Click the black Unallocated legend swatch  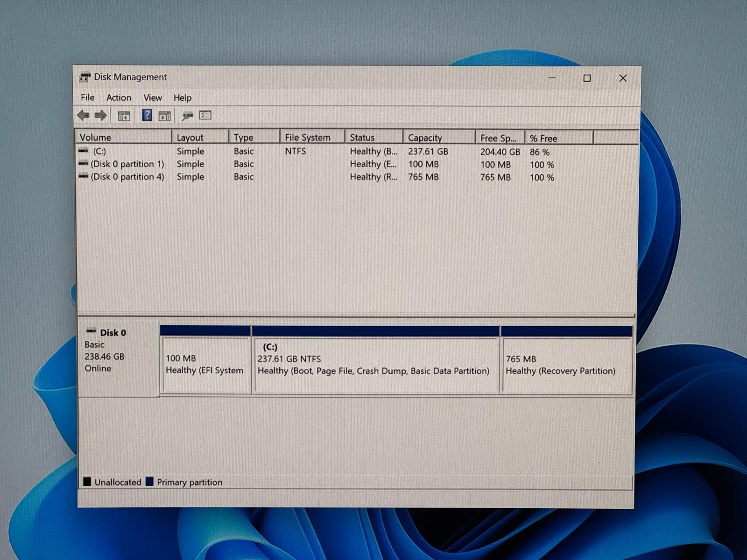87,482
